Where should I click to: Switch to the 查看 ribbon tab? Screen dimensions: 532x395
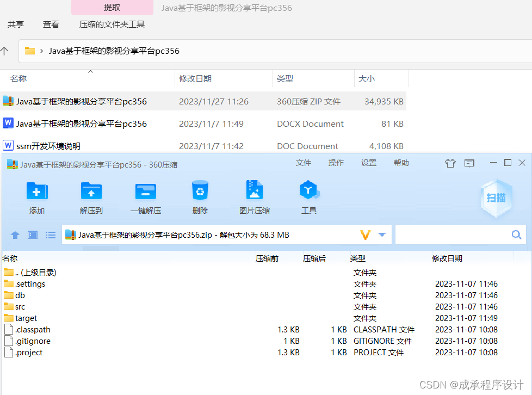tap(51, 24)
